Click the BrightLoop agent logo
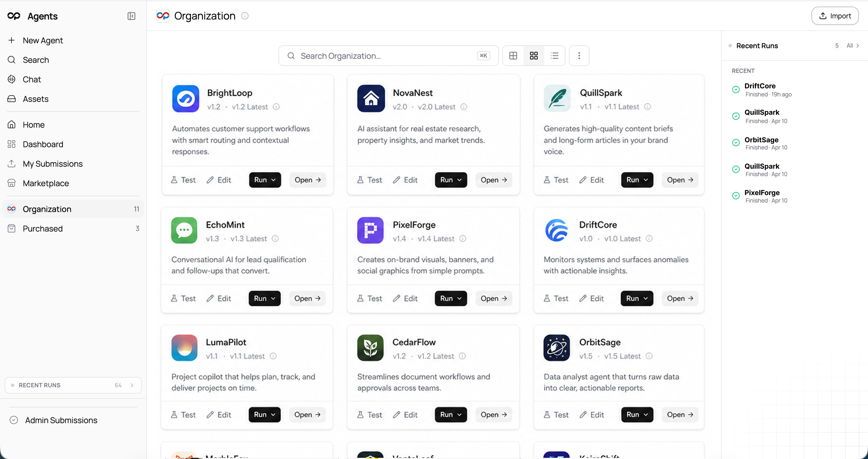This screenshot has height=459, width=868. tap(185, 99)
